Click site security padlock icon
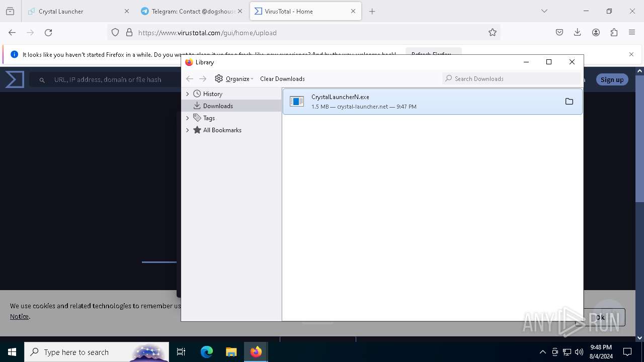Screen dimensions: 644x362 tap(129, 33)
